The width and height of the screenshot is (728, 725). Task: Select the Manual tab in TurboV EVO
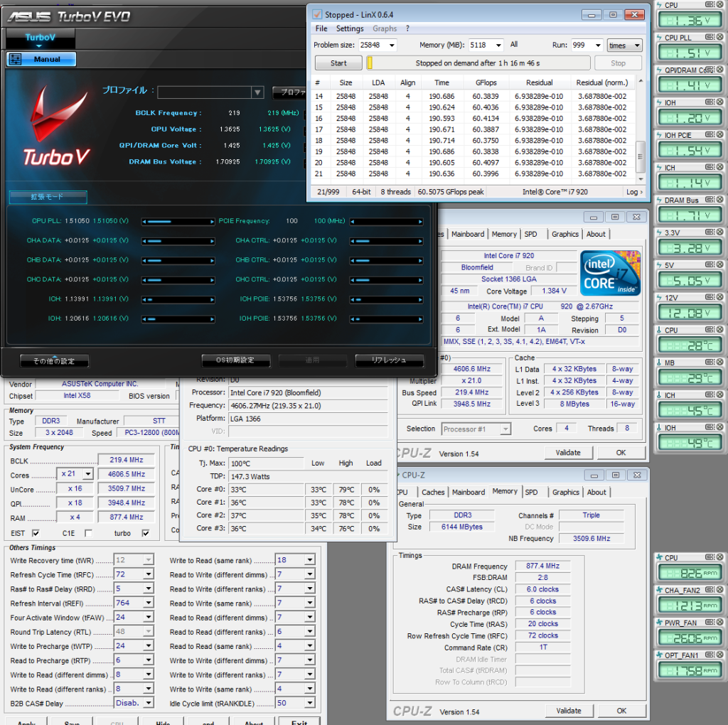click(41, 59)
